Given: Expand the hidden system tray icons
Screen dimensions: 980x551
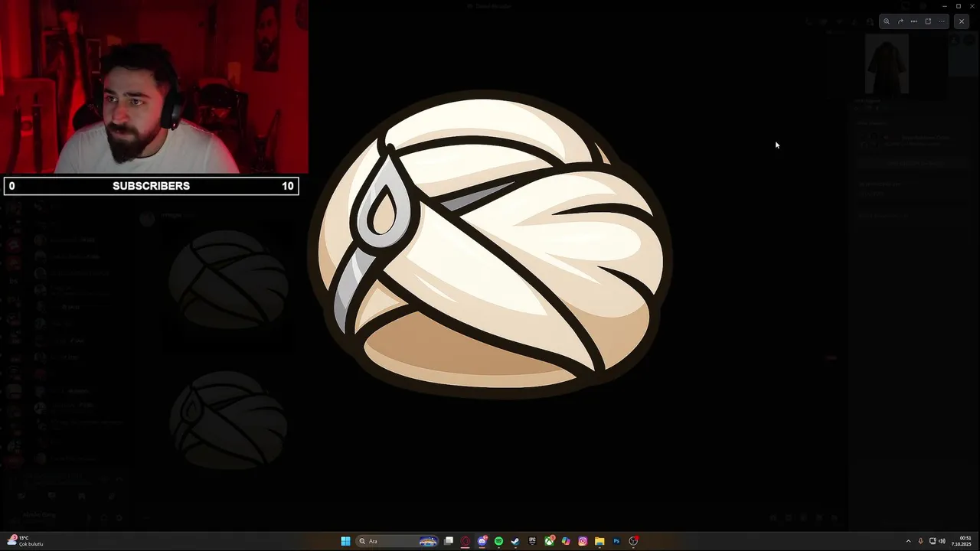Looking at the screenshot, I should (x=908, y=541).
